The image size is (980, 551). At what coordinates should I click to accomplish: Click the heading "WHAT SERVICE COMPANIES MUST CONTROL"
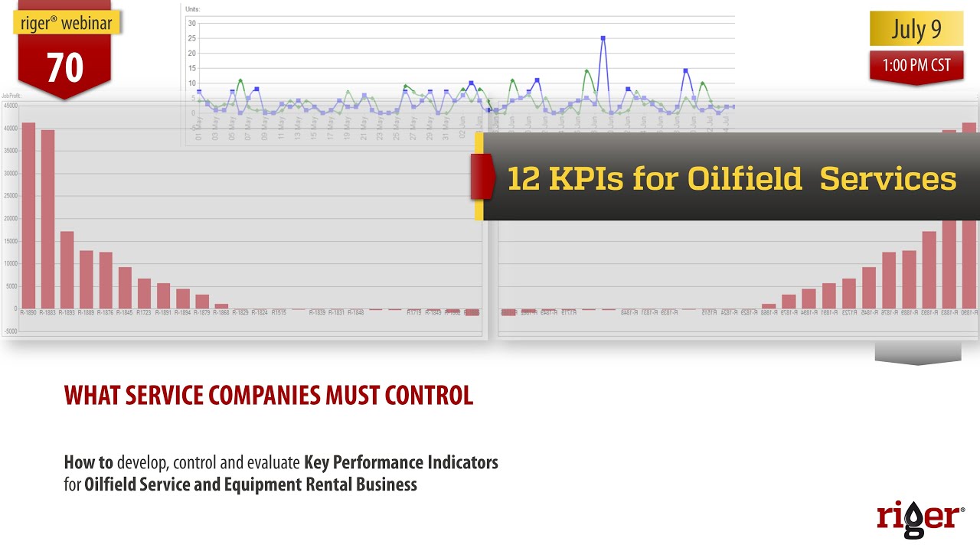click(x=269, y=395)
